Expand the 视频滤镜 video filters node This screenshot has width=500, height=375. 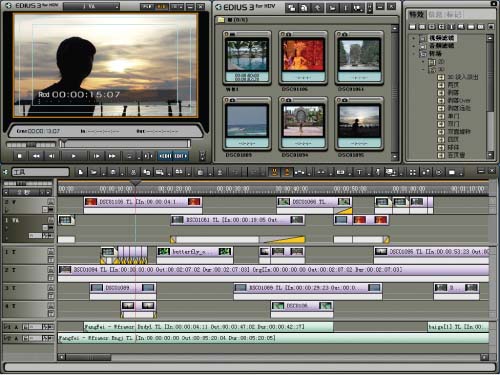[414, 38]
